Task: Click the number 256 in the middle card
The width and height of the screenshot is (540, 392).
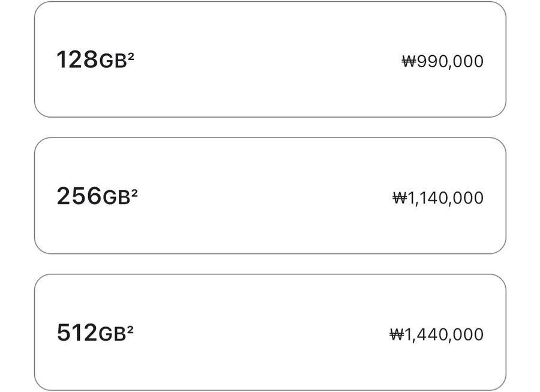Action: (79, 196)
